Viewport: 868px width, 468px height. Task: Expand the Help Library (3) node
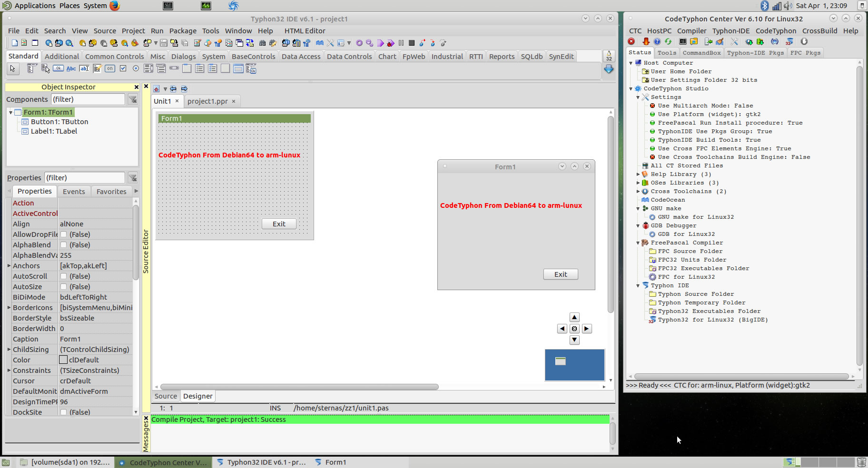638,175
